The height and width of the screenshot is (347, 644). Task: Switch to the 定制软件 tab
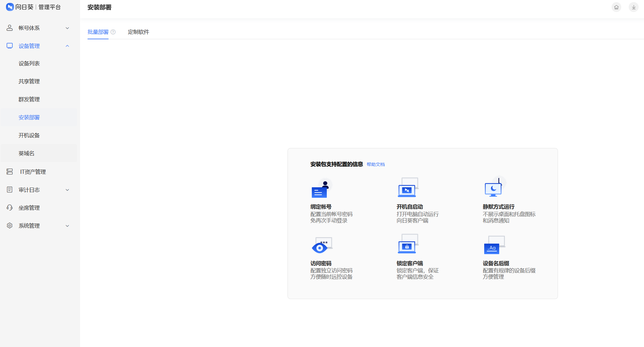pyautogui.click(x=138, y=32)
